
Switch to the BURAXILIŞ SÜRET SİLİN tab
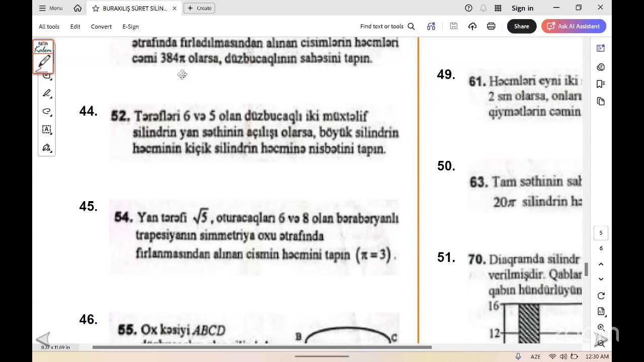click(x=134, y=8)
